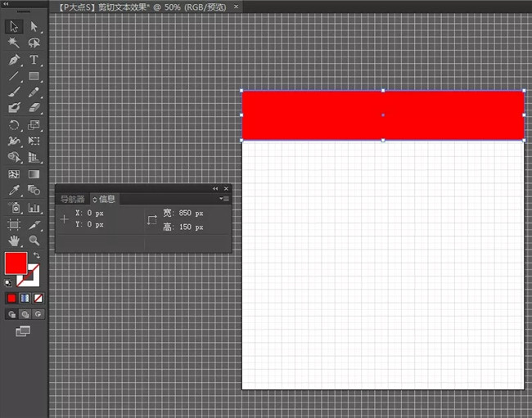Open the Info panel flyout menu
The image size is (532, 418).
[x=225, y=199]
